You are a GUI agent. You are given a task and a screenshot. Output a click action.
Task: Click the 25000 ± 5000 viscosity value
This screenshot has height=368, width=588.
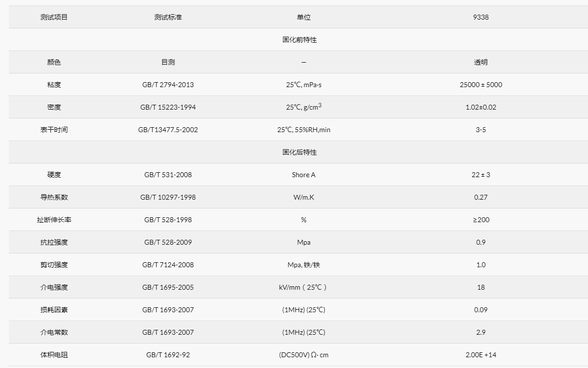coord(481,85)
